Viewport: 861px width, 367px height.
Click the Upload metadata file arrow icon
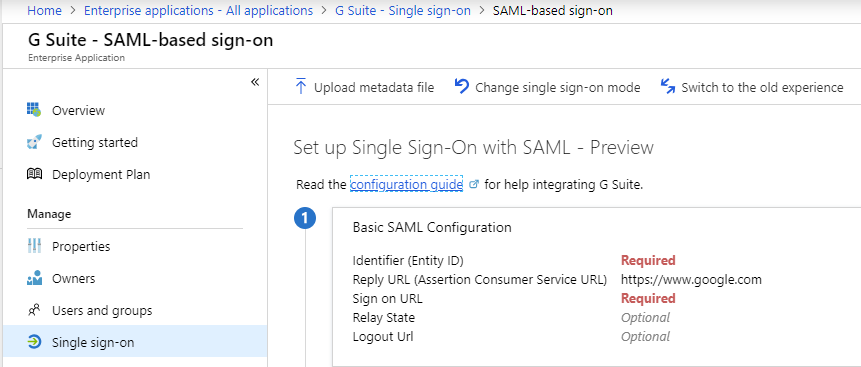pos(300,87)
